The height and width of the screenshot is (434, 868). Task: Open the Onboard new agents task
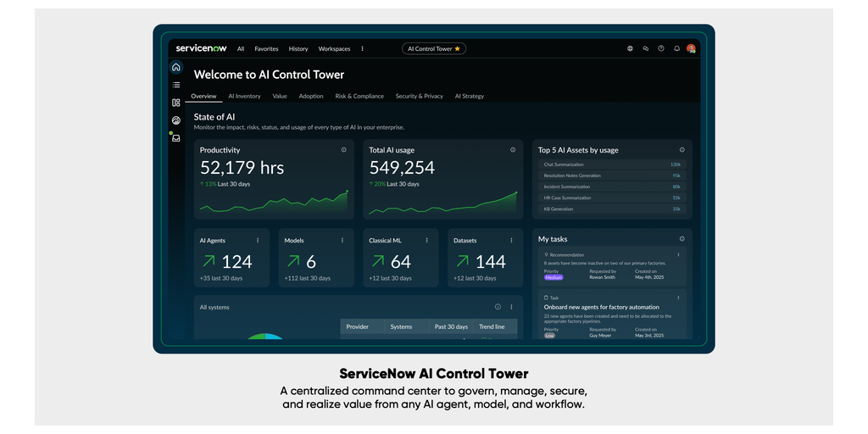click(601, 307)
